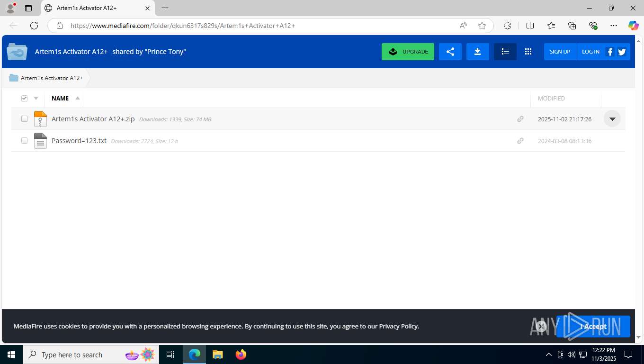Tick checkbox for Artem1s Activator A12+.zip
This screenshot has height=364, width=644.
(x=24, y=119)
